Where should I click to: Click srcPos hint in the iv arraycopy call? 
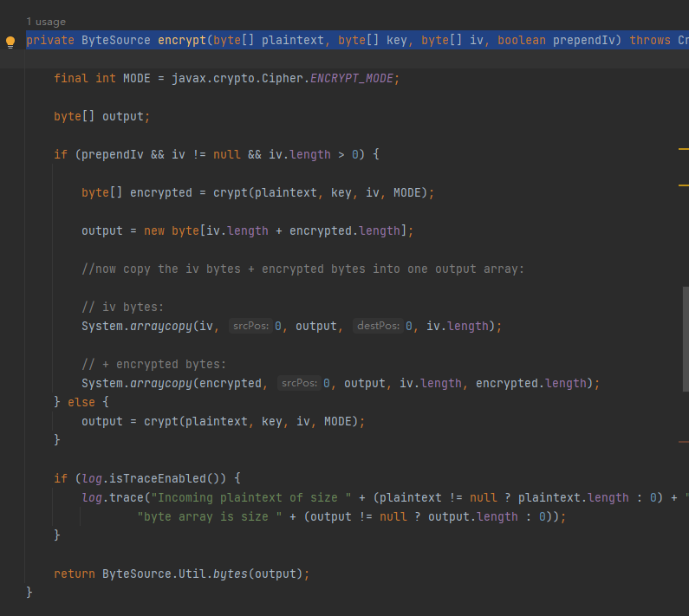tap(250, 326)
